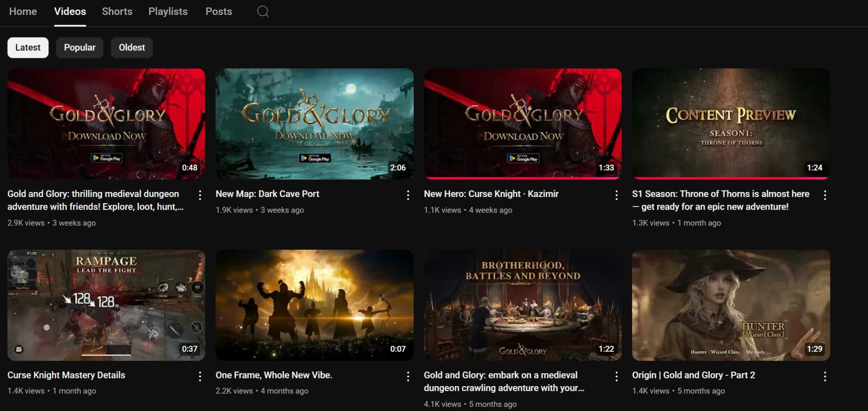Sort videos by Popular

pos(80,47)
